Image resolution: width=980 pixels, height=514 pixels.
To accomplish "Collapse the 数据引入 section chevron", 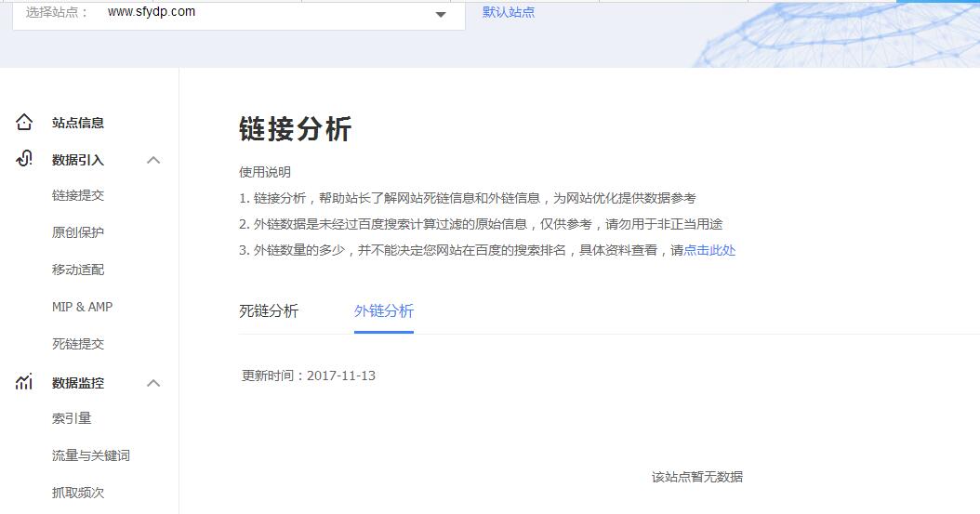I will (x=153, y=160).
